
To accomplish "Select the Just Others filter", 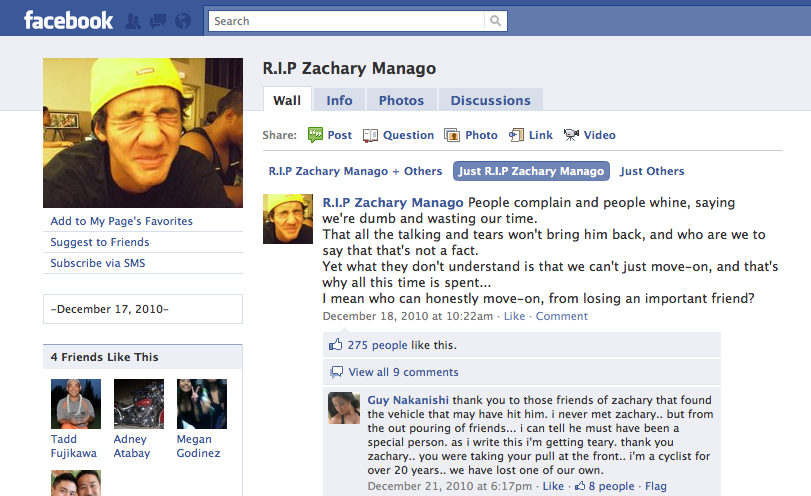I will (x=652, y=171).
